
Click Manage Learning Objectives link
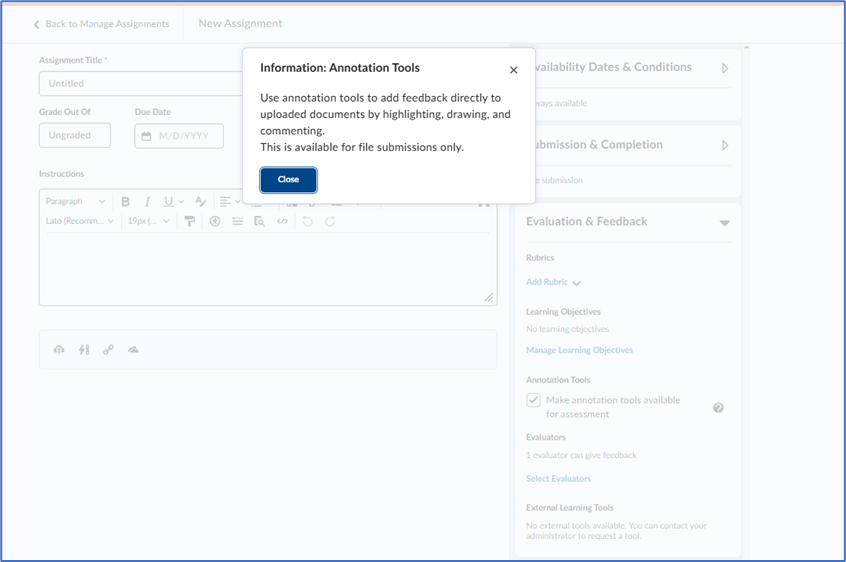[x=579, y=350]
